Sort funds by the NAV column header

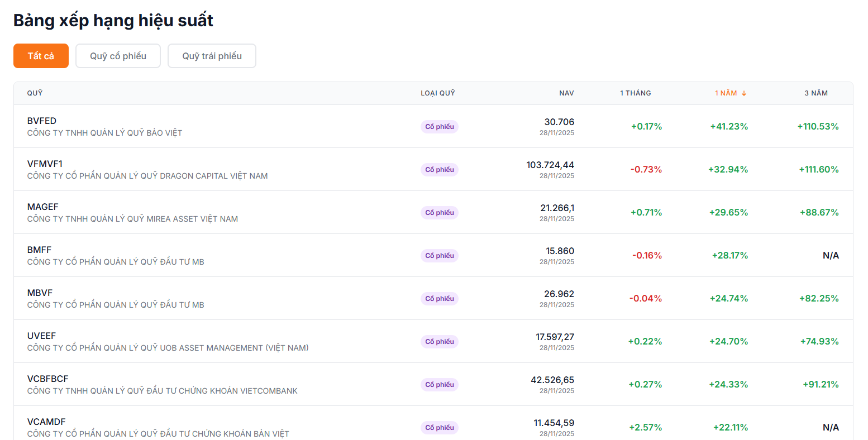click(566, 93)
